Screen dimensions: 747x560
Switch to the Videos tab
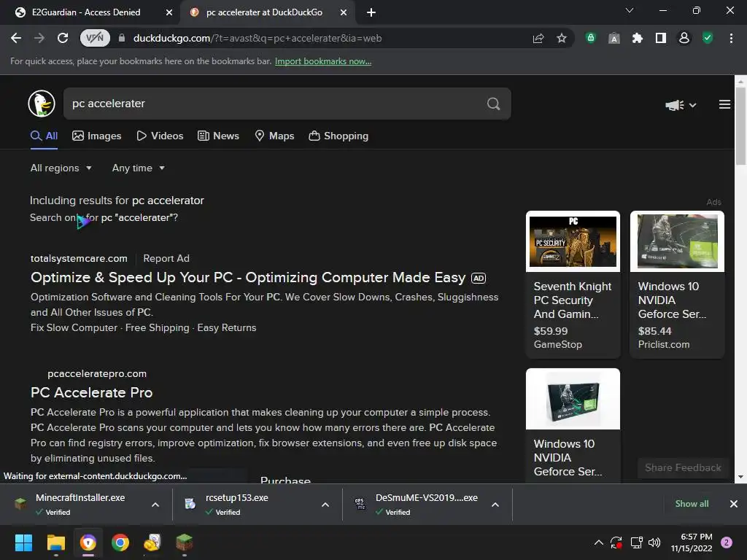(160, 136)
